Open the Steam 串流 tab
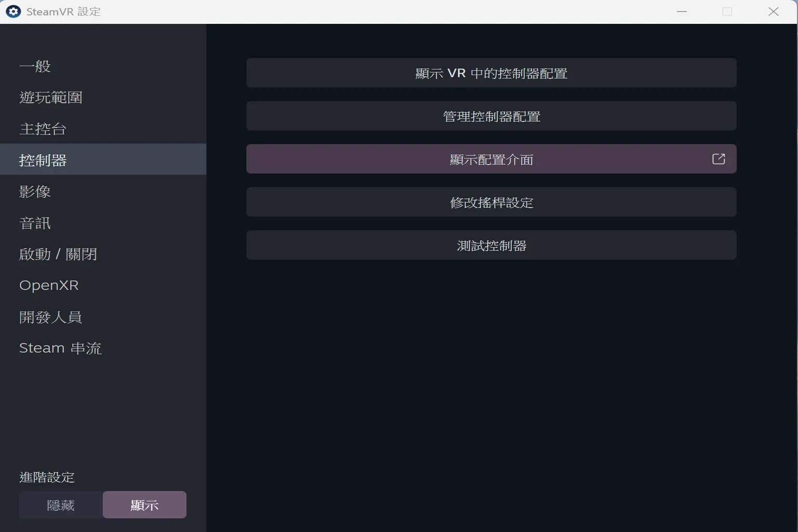The height and width of the screenshot is (532, 798). (x=60, y=348)
